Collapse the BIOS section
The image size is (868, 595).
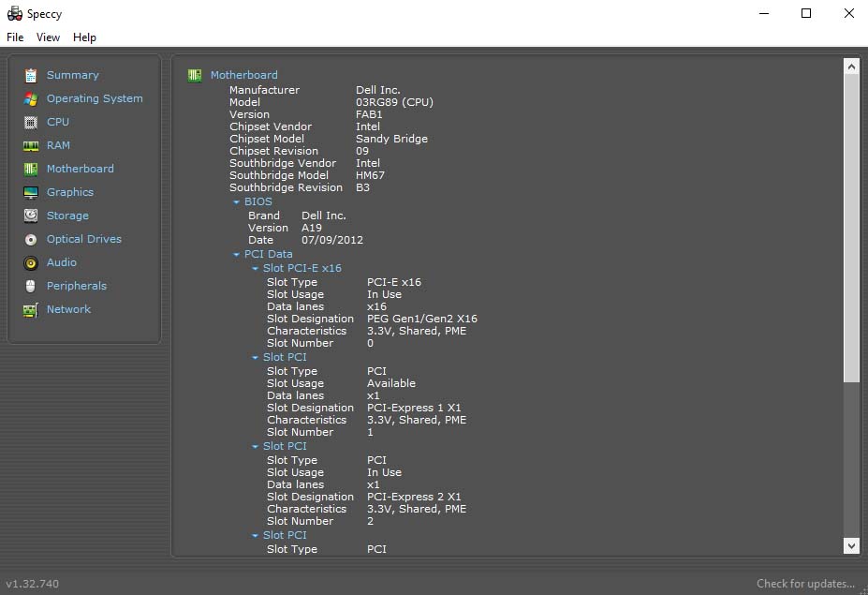(236, 202)
